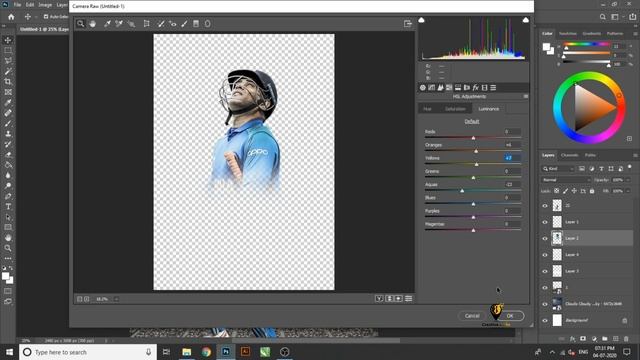The width and height of the screenshot is (640, 360).
Task: Open the Photoshop File menu
Action: pos(17,5)
